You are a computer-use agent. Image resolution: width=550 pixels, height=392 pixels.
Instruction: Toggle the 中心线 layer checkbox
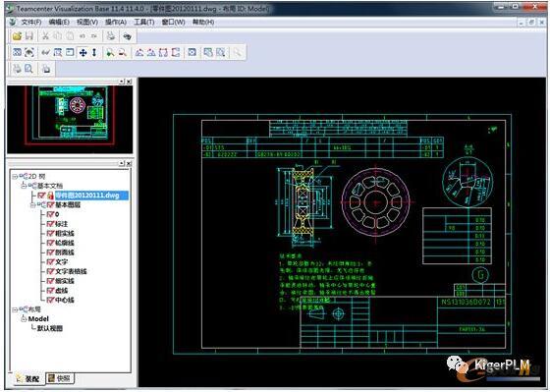pos(50,300)
